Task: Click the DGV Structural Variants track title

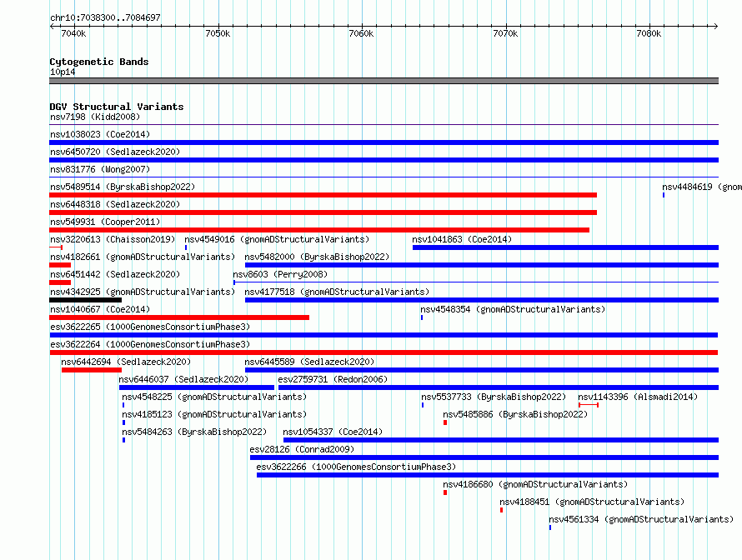Action: click(117, 107)
